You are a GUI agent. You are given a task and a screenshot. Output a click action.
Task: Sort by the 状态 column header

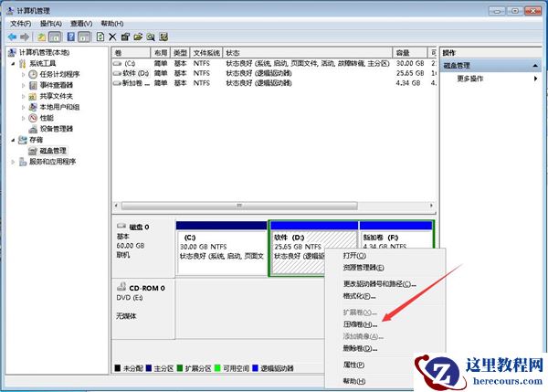308,53
